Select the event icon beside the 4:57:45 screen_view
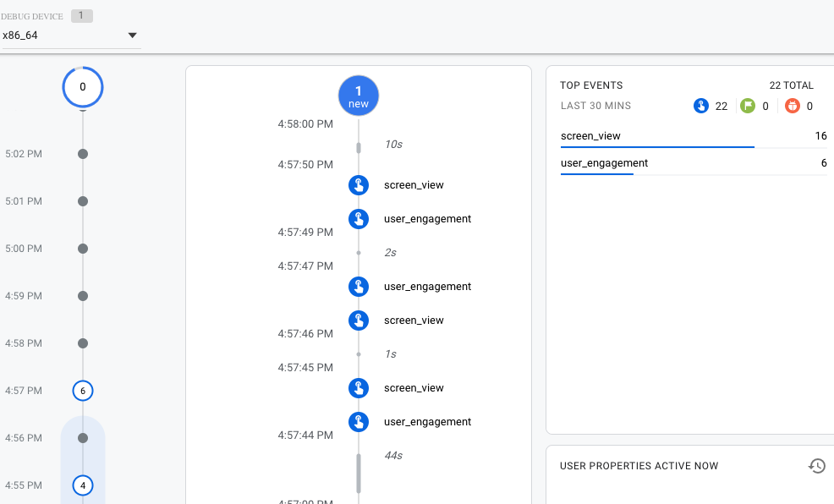Screen dimensions: 834x504 tap(359, 388)
